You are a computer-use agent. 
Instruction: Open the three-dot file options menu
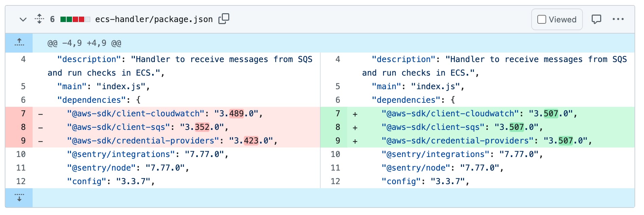[x=618, y=19]
